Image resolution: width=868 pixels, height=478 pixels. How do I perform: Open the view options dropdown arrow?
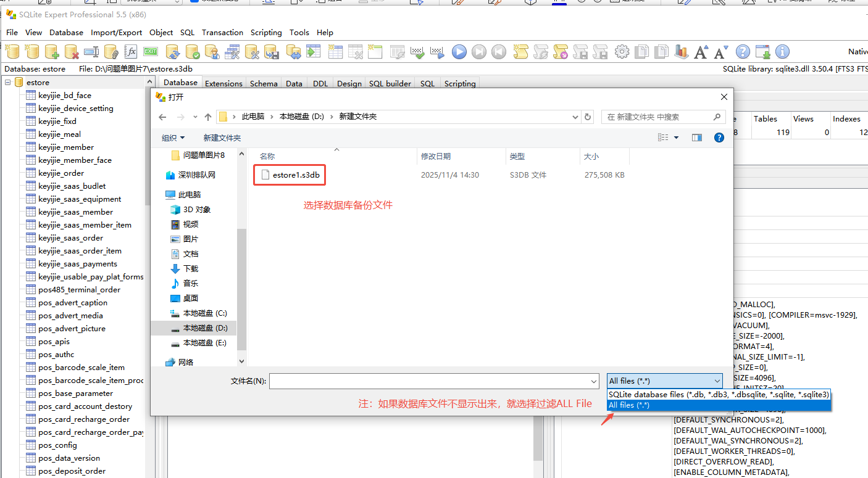click(676, 138)
